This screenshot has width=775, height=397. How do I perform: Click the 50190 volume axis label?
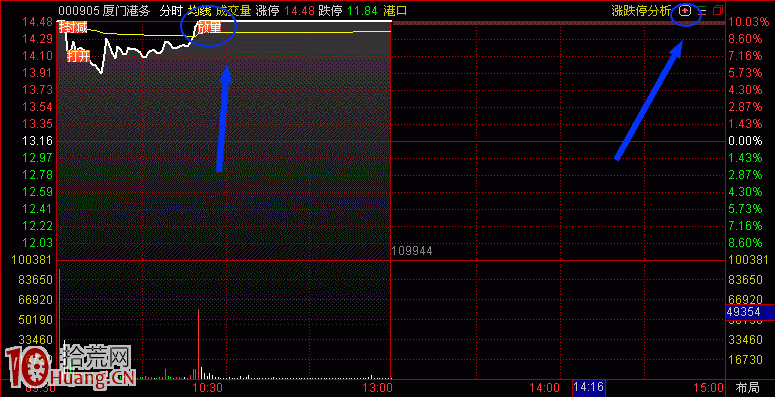tap(36, 320)
